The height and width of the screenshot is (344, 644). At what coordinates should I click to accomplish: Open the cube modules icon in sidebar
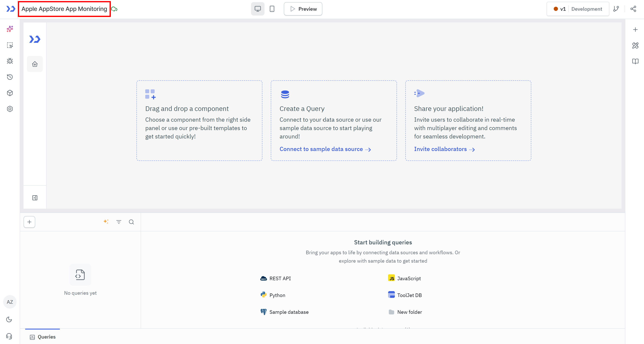pyautogui.click(x=10, y=93)
